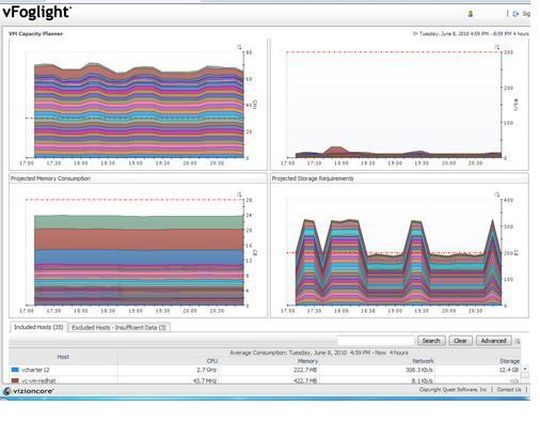
Task: Click the 12.4 GB storage value
Action: point(509,370)
